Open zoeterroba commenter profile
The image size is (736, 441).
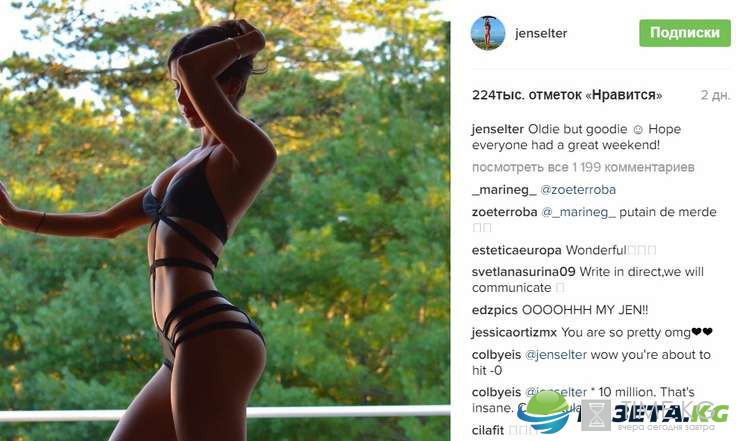pos(505,212)
